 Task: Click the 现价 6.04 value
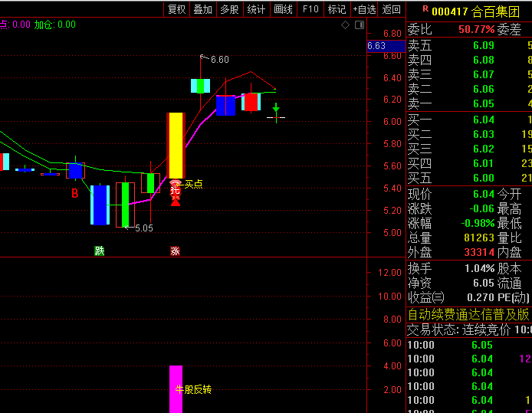coord(484,194)
